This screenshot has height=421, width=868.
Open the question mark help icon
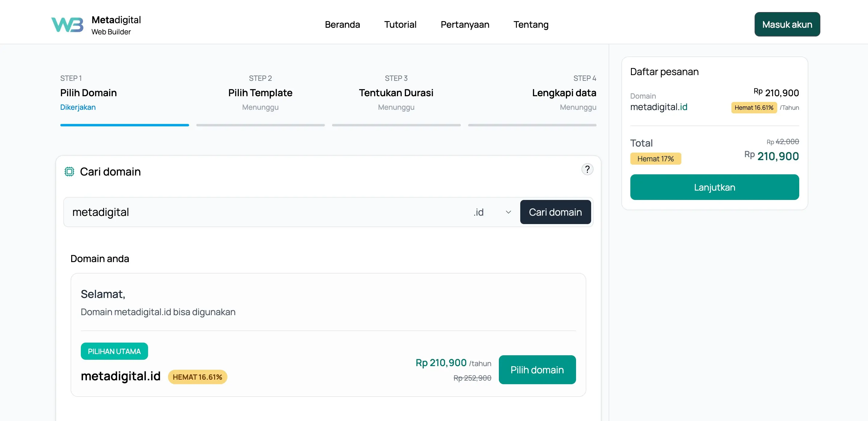[x=587, y=169]
